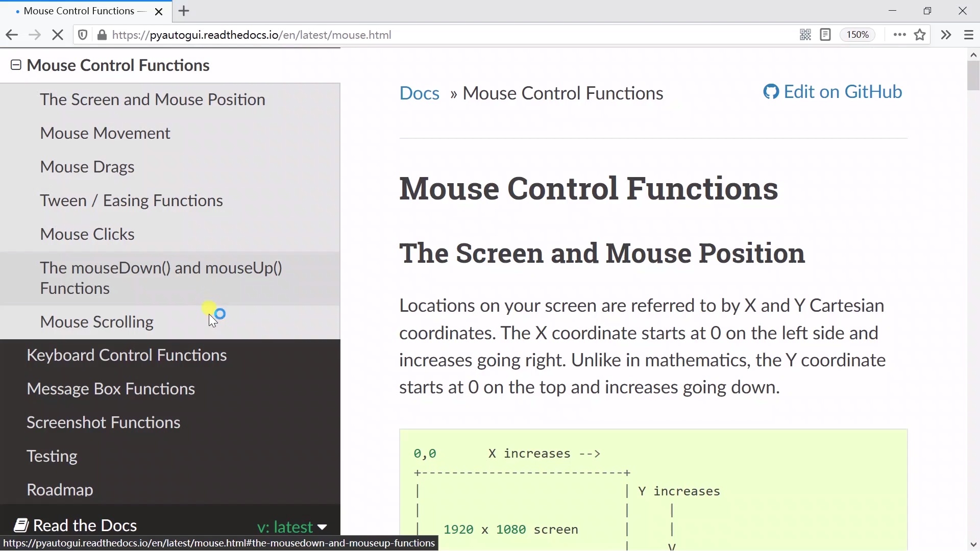
Task: Expand the Read the Docs version dropdown
Action: click(292, 527)
